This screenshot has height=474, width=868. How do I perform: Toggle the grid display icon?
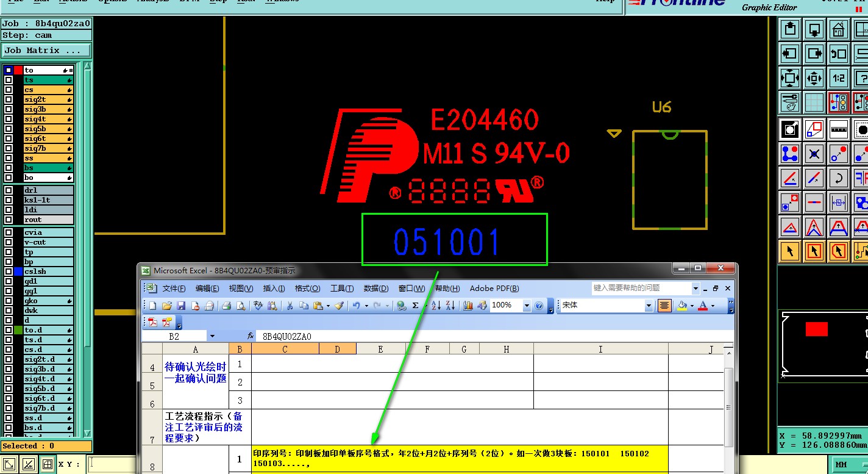coord(815,102)
